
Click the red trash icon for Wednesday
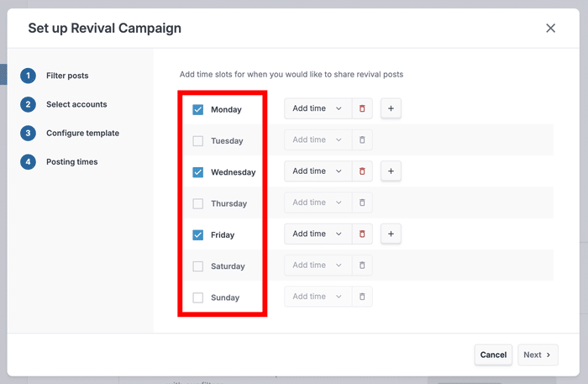pyautogui.click(x=362, y=171)
